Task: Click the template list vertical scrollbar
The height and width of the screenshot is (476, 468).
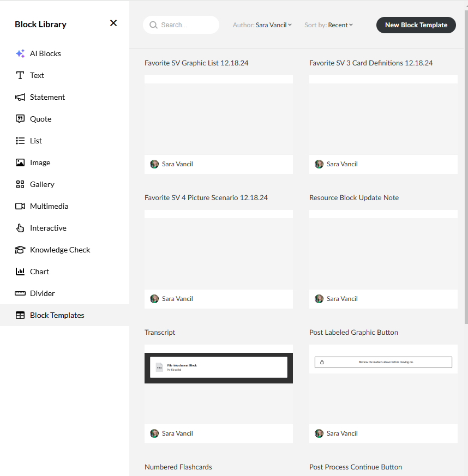Action: 465,164
